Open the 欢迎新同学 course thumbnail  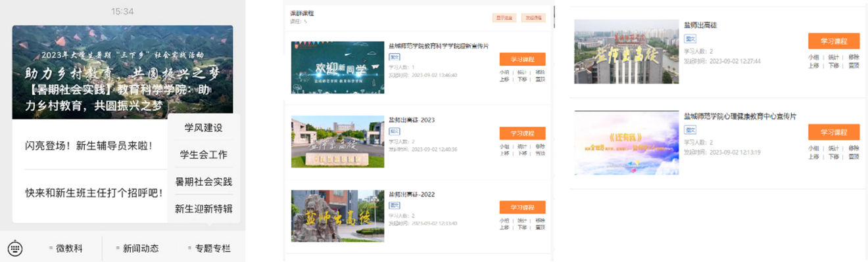pyautogui.click(x=337, y=67)
